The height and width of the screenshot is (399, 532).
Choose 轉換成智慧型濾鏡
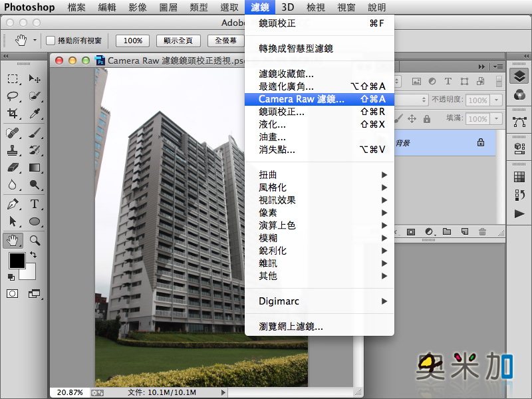coord(319,49)
